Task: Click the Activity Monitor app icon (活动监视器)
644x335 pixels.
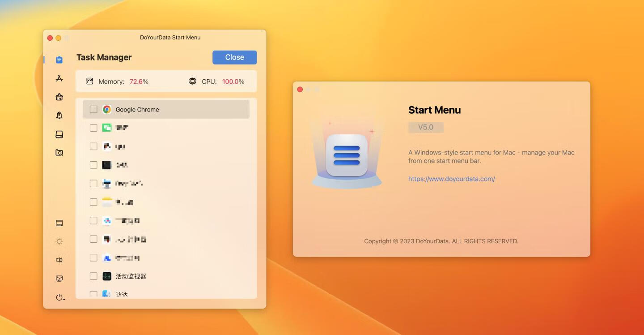Action: (106, 276)
